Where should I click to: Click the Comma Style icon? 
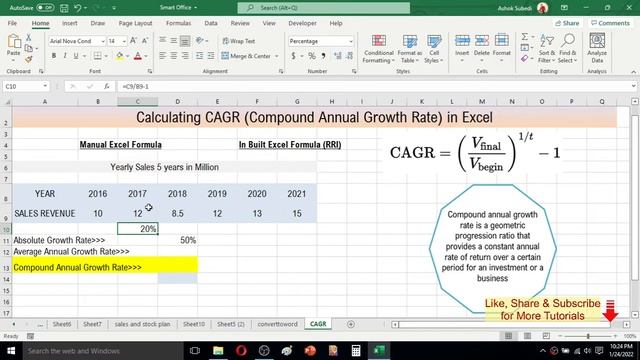pos(323,56)
